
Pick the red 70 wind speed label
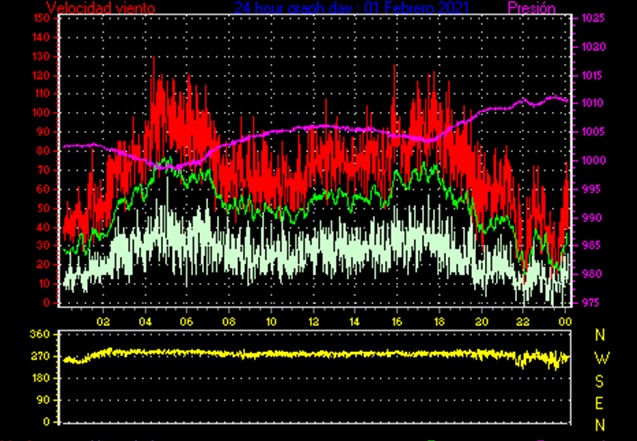pos(43,170)
